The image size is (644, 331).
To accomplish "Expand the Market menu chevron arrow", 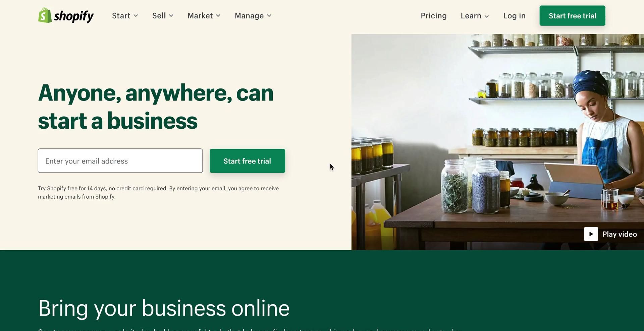I will [x=218, y=16].
